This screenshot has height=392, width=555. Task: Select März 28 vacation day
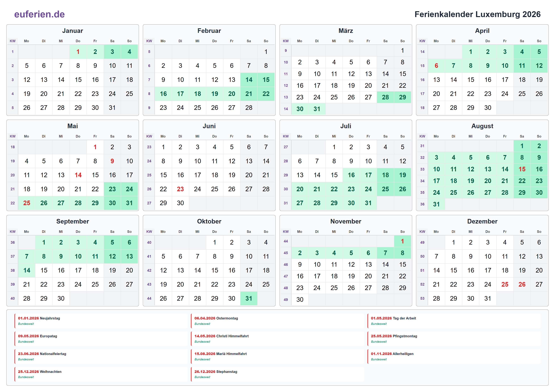tap(385, 97)
